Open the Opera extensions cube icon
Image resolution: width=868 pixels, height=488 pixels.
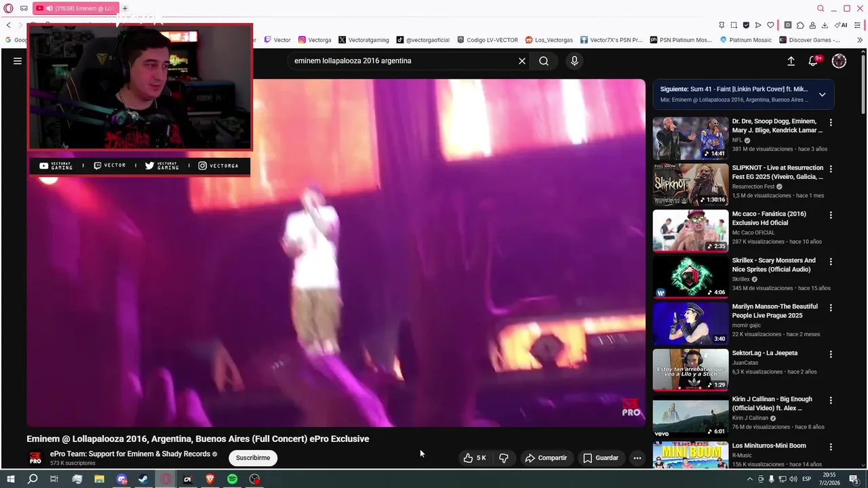click(800, 25)
